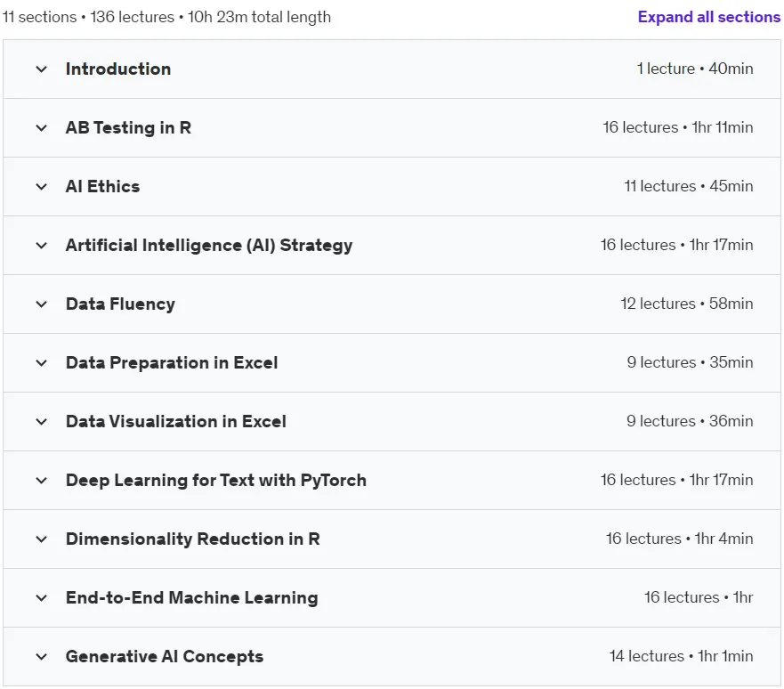
Task: Expand the Introduction section chevron
Action: point(42,69)
